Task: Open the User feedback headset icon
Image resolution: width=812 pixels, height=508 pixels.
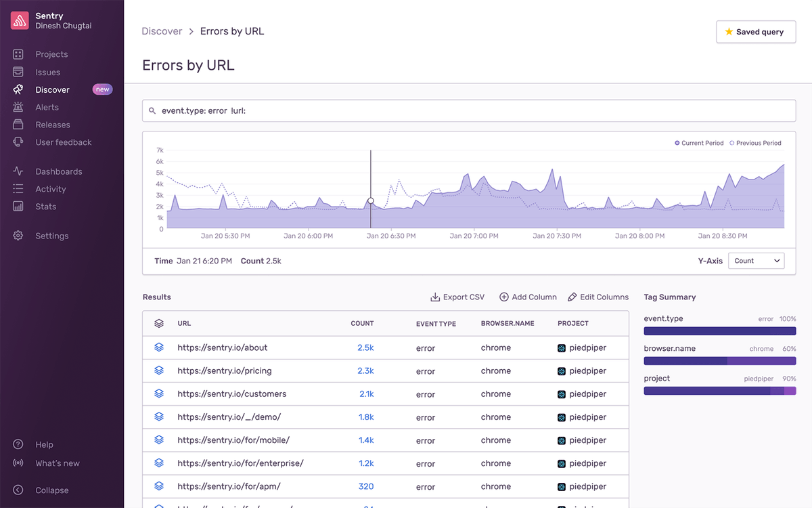Action: point(18,142)
